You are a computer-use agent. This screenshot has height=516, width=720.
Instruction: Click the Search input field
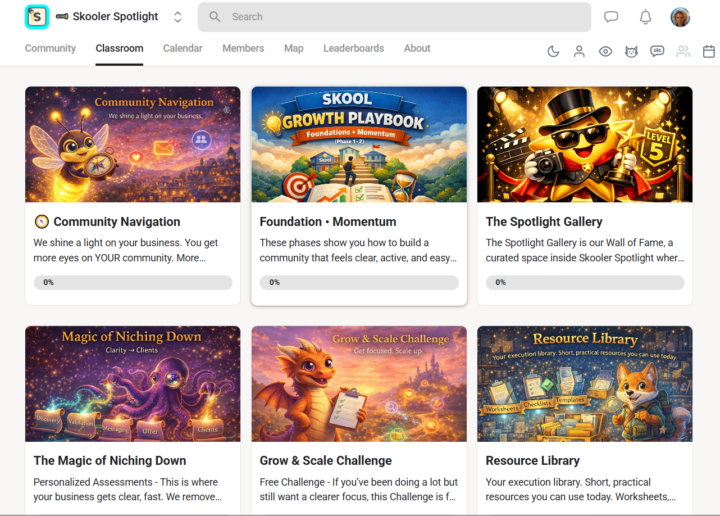tap(394, 17)
